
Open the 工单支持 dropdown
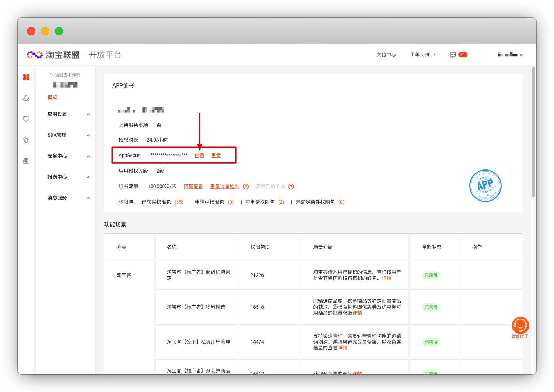(x=422, y=55)
